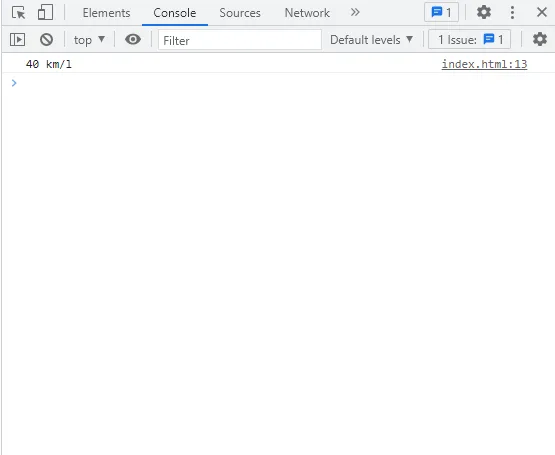
Task: Open console settings gear
Action: (539, 39)
